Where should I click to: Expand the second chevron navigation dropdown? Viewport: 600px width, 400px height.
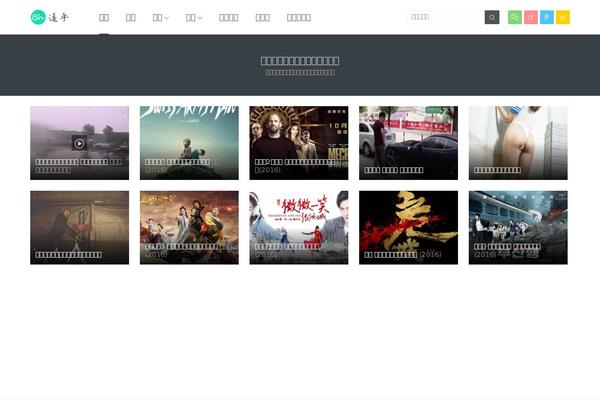click(x=194, y=18)
